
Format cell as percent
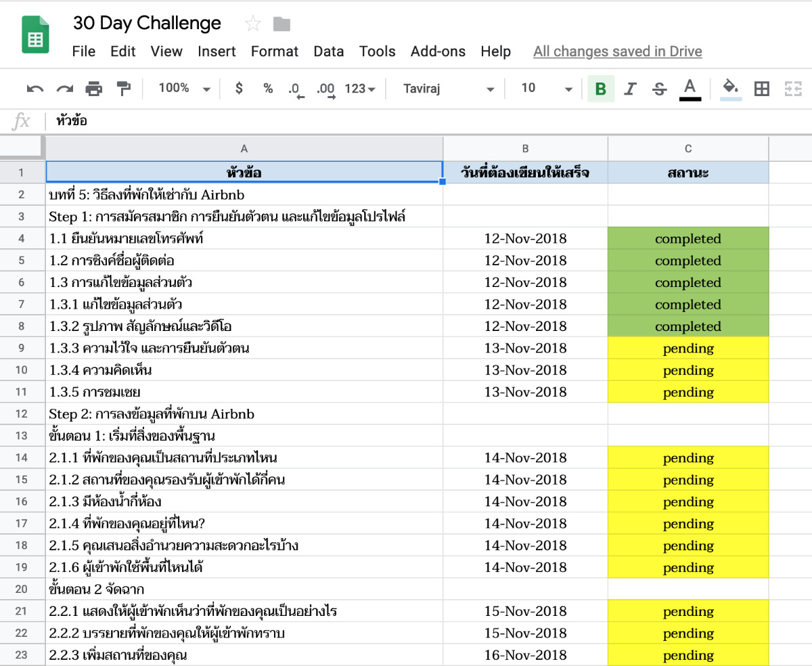pyautogui.click(x=268, y=88)
